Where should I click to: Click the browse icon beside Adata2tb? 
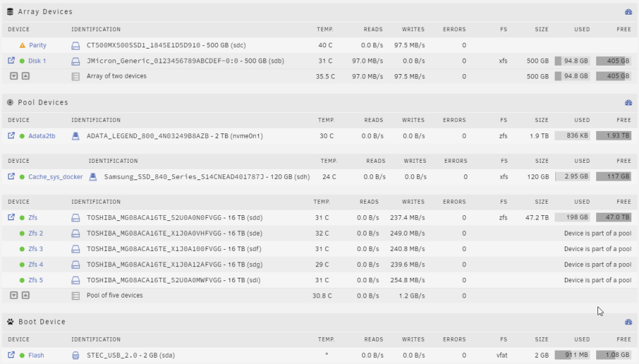(11, 135)
